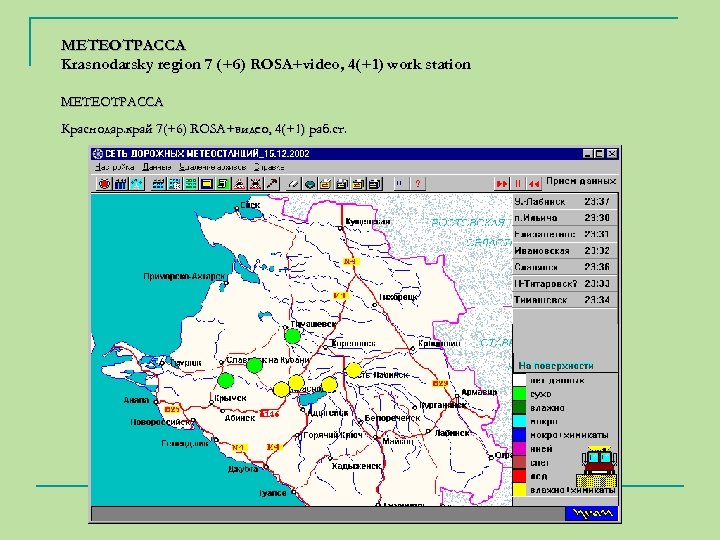Click the yellow open folder toolbar icon
This screenshot has width=720, height=540.
click(x=326, y=184)
